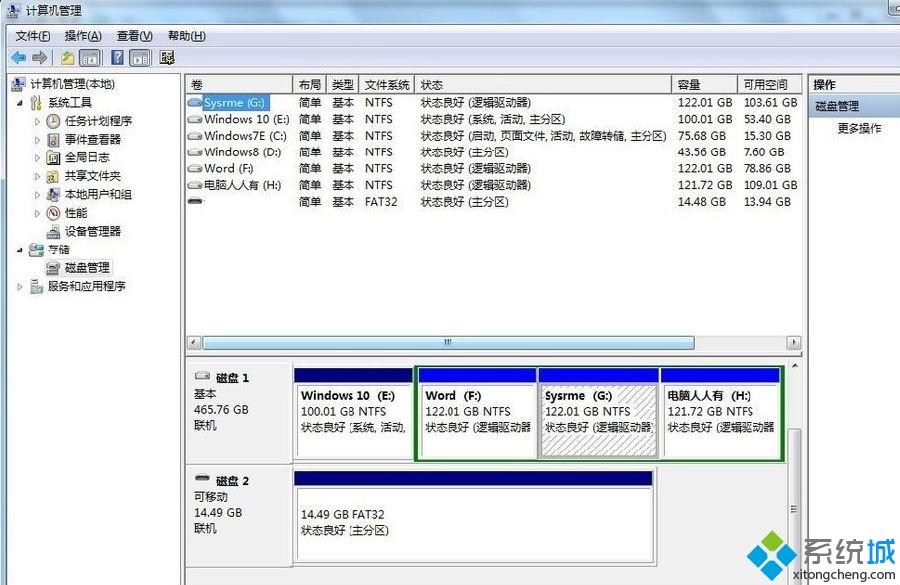This screenshot has width=900, height=585.
Task: Click the System Tools wrench icon
Action: coord(36,103)
